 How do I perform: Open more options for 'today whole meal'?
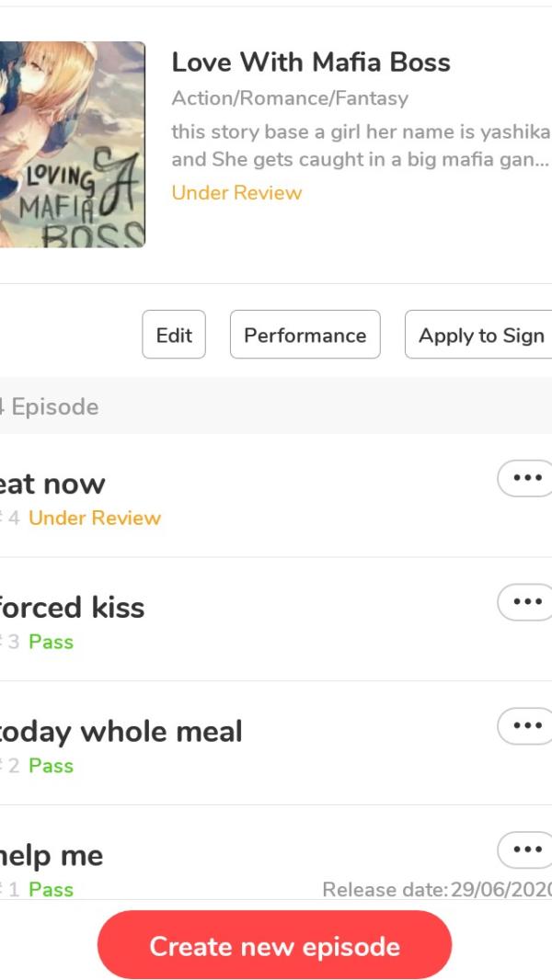[x=525, y=725]
